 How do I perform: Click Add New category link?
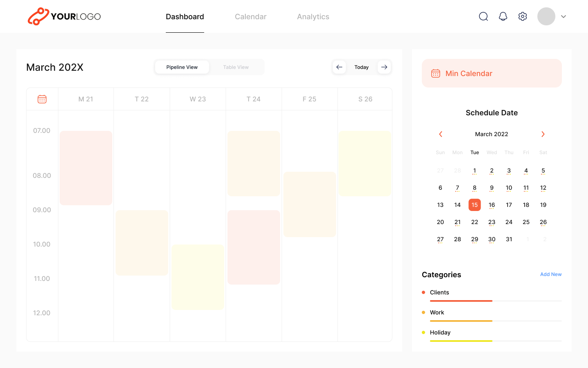tap(551, 274)
